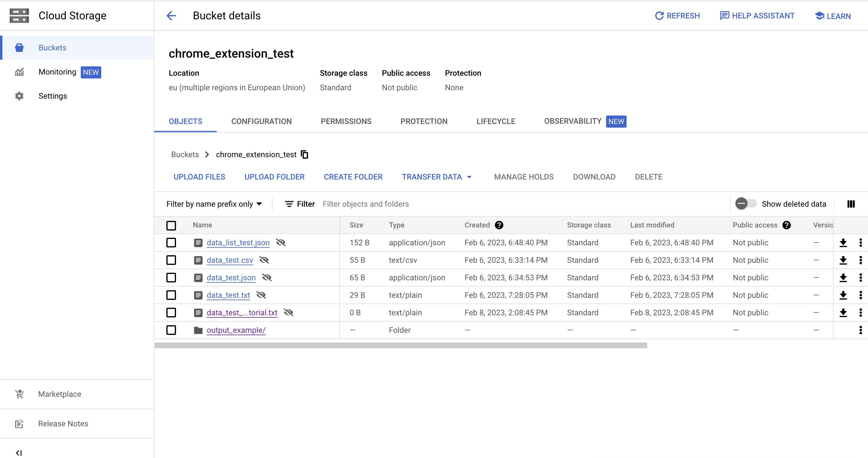This screenshot has width=868, height=458.
Task: Click Upload Folder
Action: tap(274, 177)
